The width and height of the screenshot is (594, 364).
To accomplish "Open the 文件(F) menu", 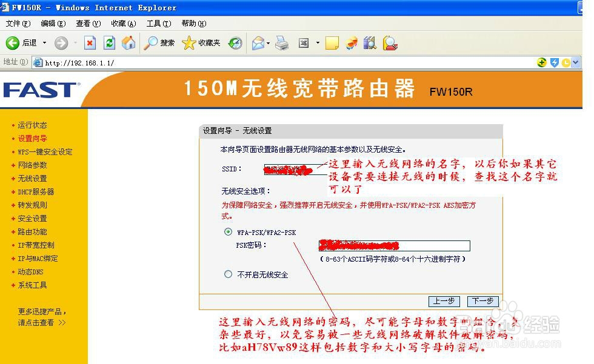I will [18, 24].
